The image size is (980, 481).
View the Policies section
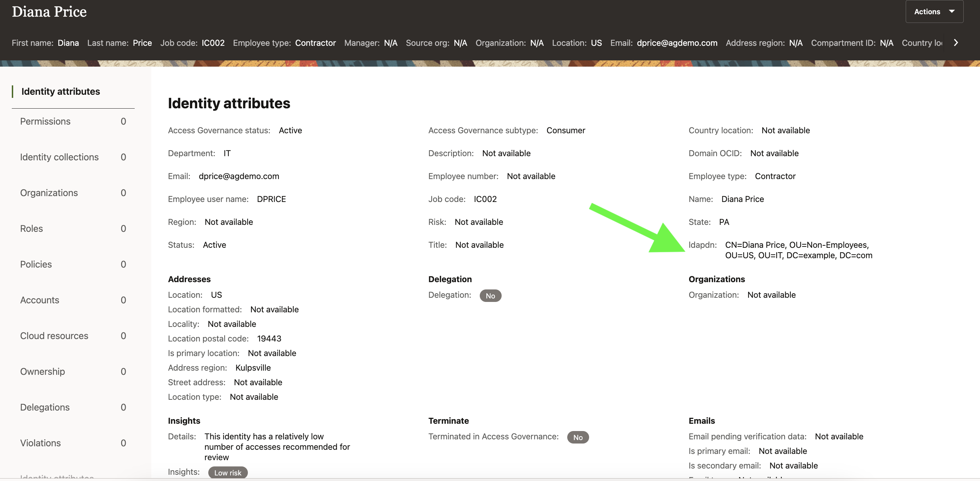36,264
